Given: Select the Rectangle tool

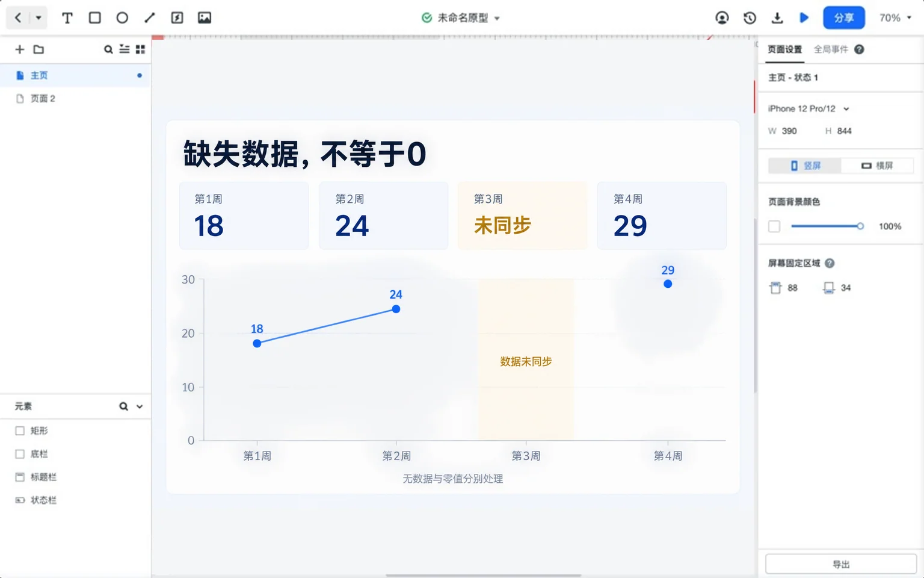Looking at the screenshot, I should point(95,18).
